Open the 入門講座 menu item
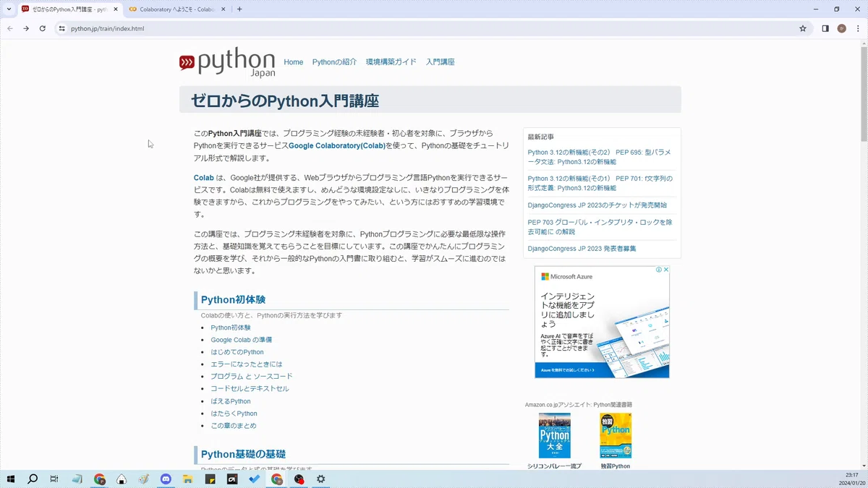 [x=441, y=62]
